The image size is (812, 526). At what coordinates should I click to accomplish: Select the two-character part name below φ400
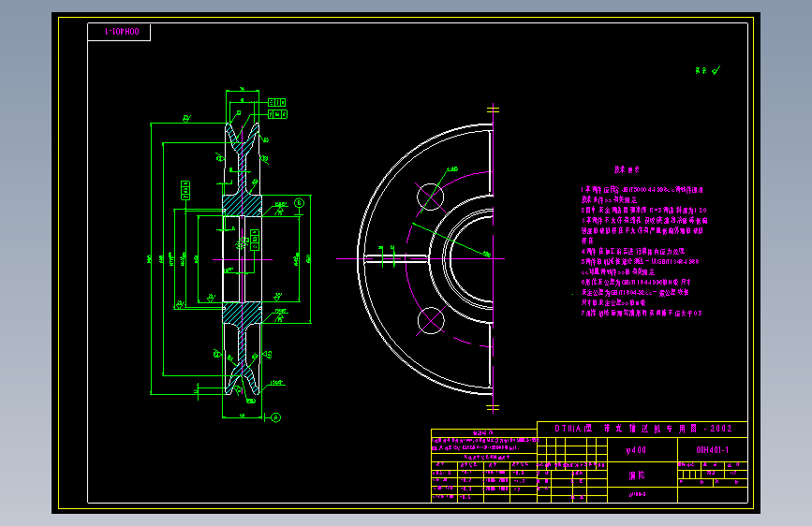[x=637, y=475]
